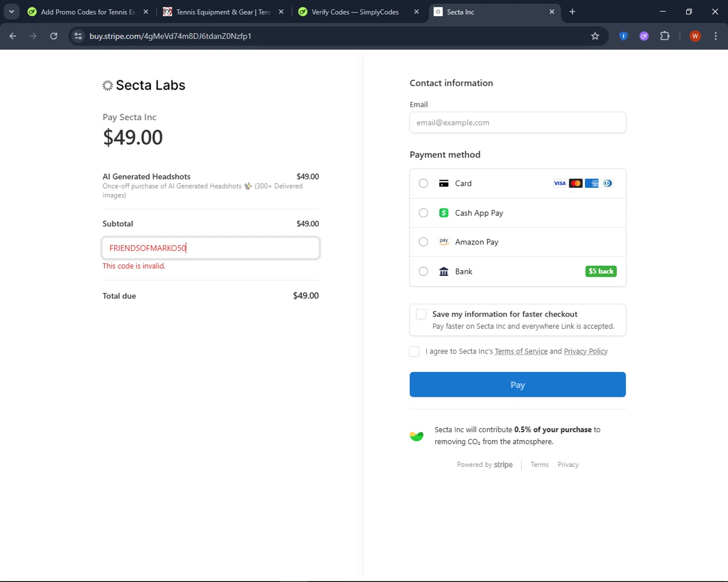Click the $5 back badge

coord(601,271)
